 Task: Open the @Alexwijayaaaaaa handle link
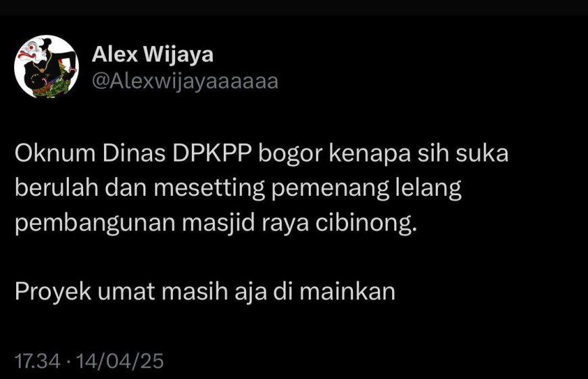(x=185, y=81)
